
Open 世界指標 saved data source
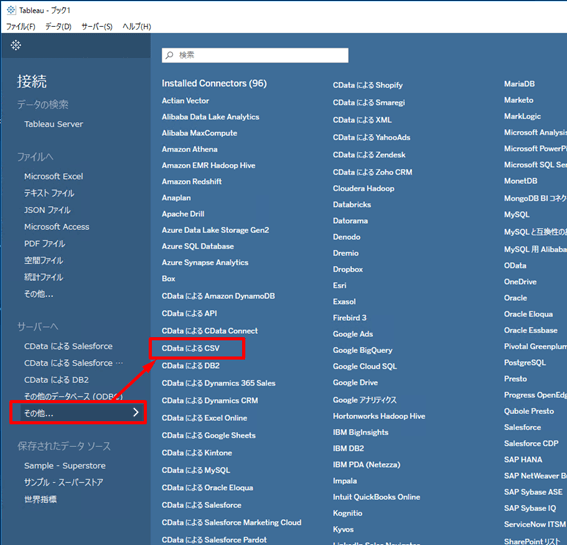coord(40,499)
